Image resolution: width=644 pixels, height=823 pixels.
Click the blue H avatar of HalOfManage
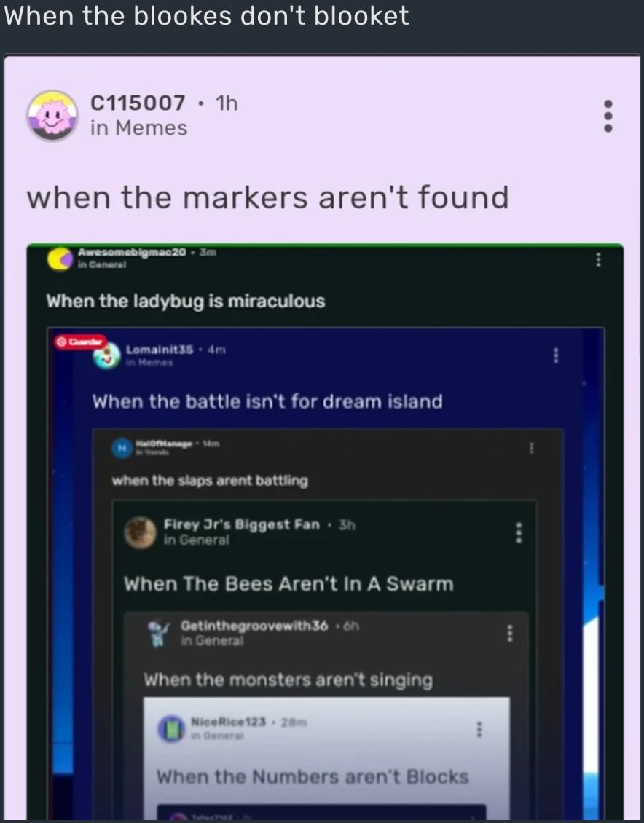click(122, 448)
